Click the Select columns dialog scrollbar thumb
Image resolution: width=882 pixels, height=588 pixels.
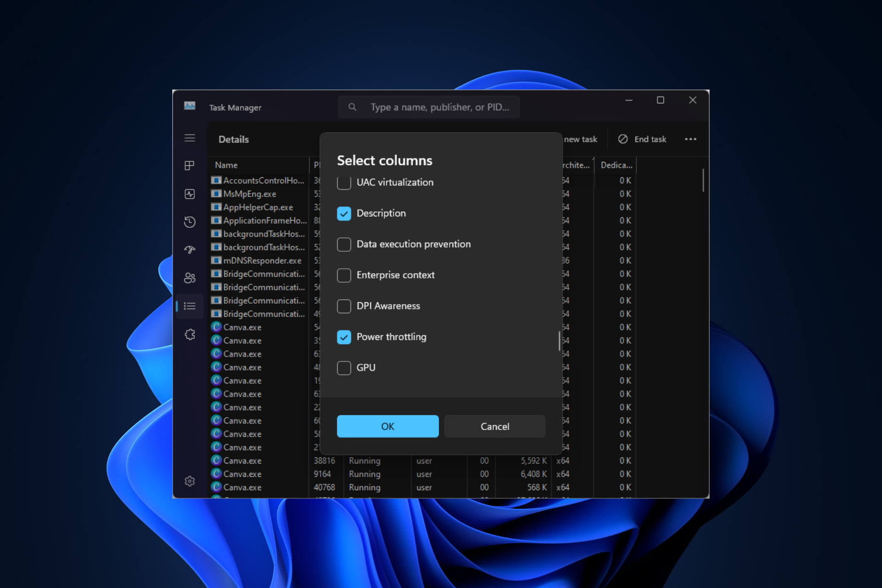click(x=559, y=341)
